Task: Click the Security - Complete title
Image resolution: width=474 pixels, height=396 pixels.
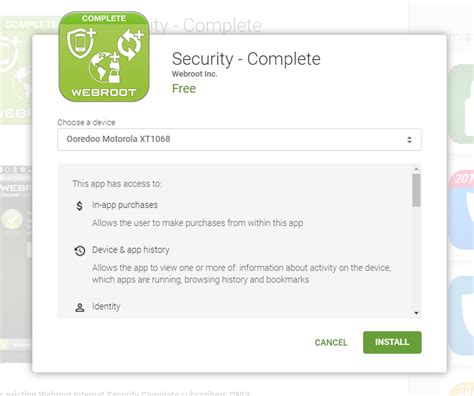Action: click(x=246, y=59)
